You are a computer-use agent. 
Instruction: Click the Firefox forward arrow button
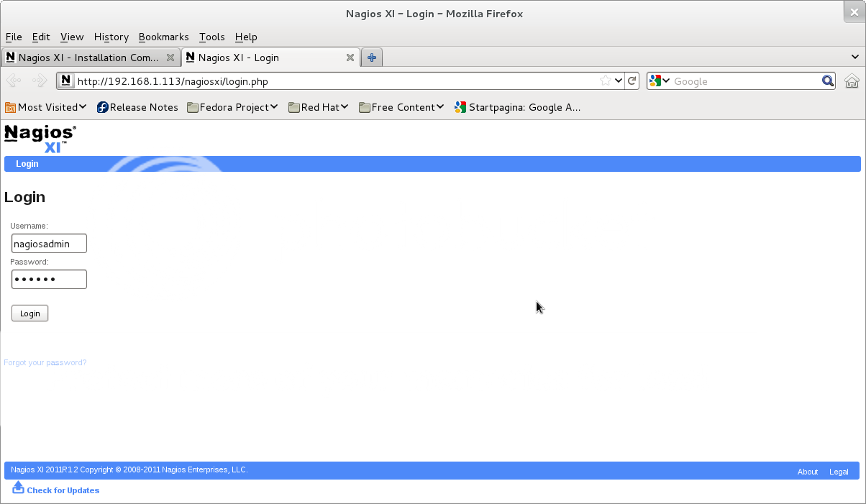(40, 81)
